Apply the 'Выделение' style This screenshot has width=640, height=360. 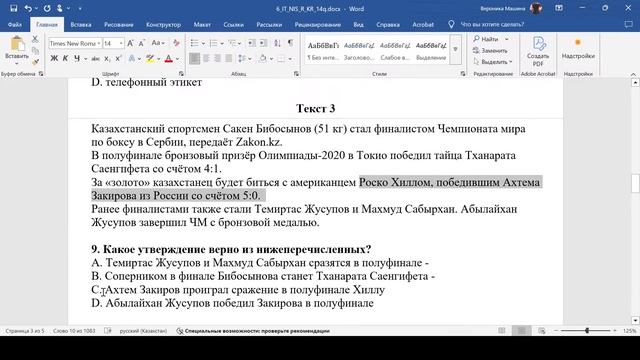[x=431, y=51]
